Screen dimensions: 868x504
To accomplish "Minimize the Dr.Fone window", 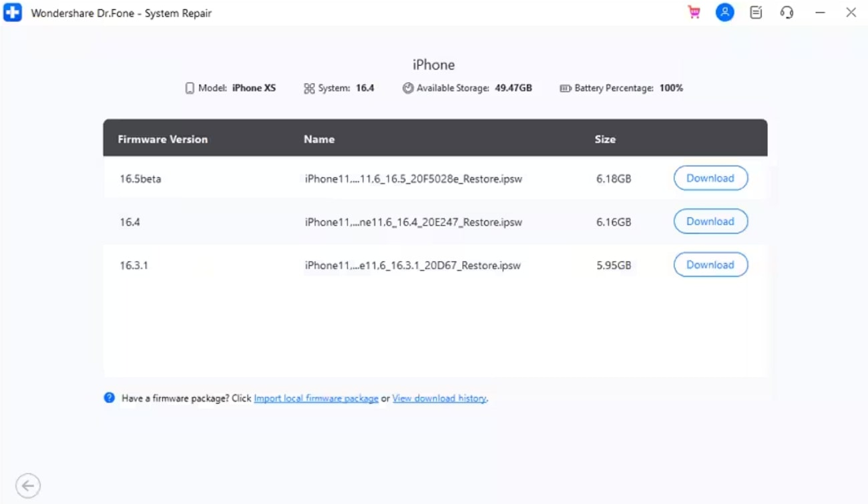I will click(x=820, y=13).
